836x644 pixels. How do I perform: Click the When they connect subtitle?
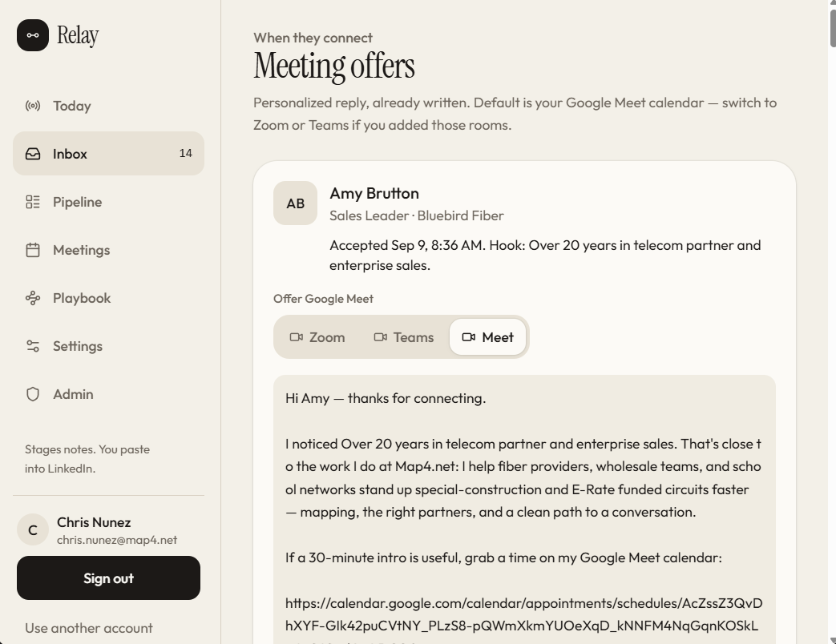[313, 38]
